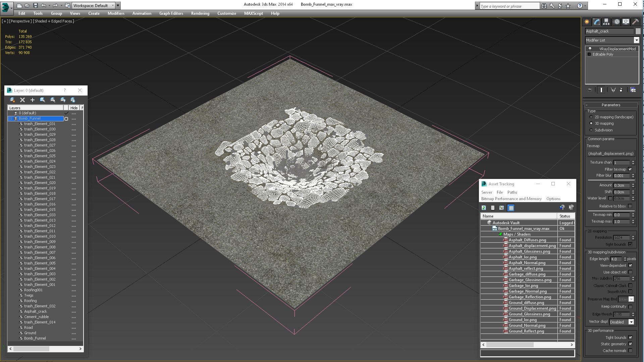Screen dimensions: 644x362
Task: Select the 2D mapping (landscape) radio
Action: point(591,117)
